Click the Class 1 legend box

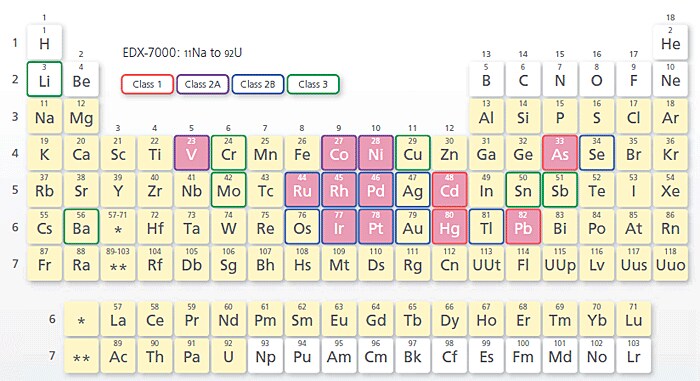pyautogui.click(x=147, y=84)
